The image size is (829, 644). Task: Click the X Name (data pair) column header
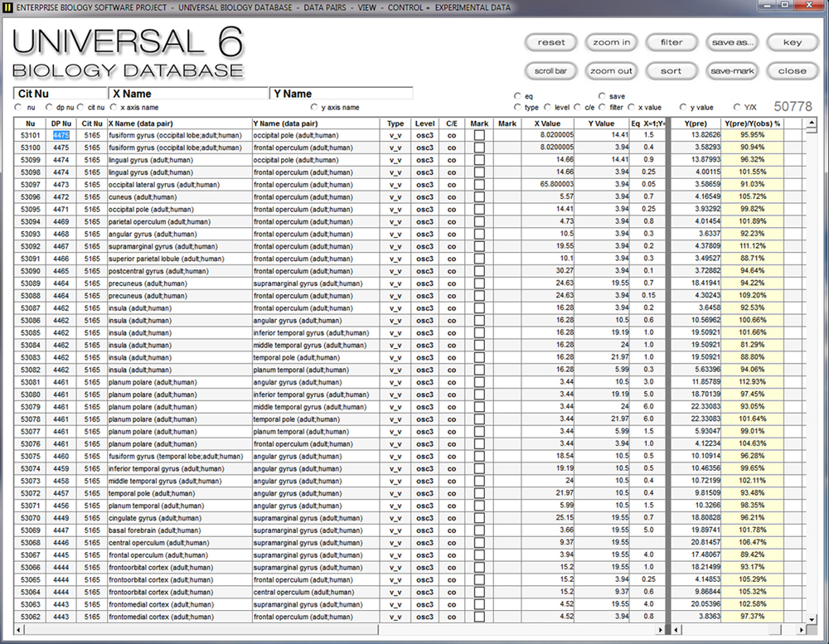coord(180,123)
